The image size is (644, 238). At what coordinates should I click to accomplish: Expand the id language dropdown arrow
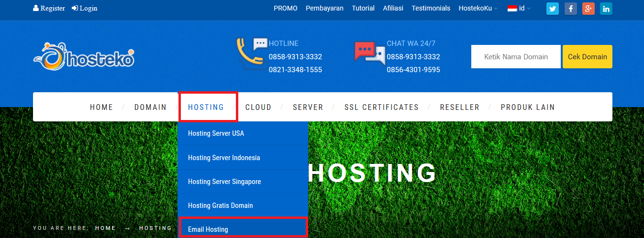(x=529, y=9)
